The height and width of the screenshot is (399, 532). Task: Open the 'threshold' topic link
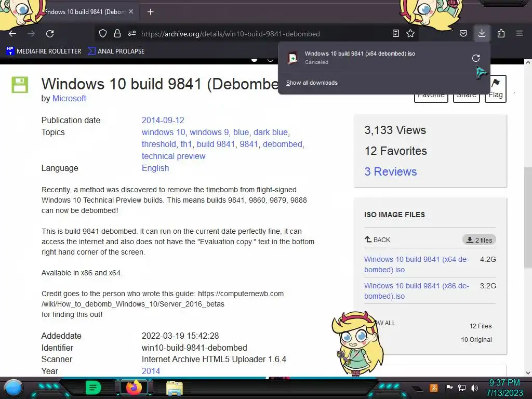tap(159, 144)
